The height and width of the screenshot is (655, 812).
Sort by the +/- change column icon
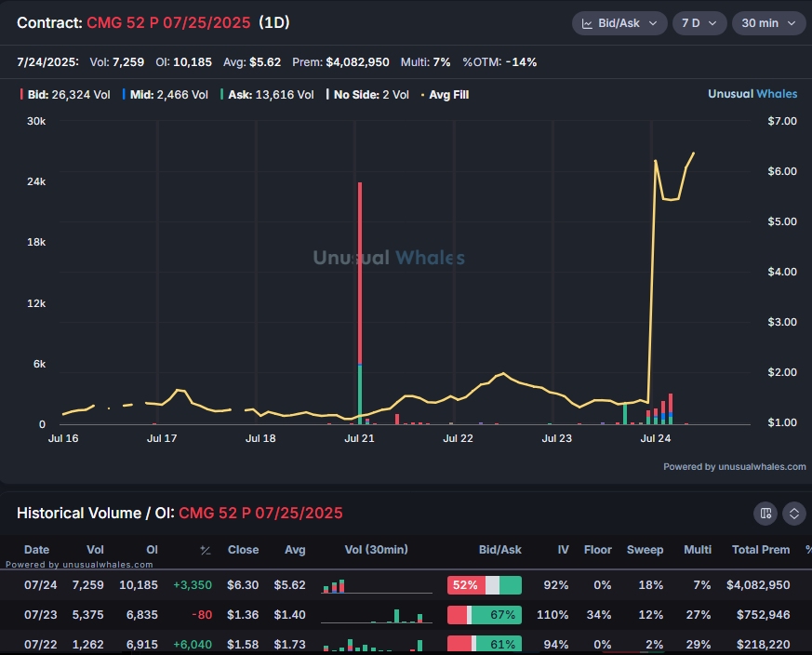[206, 550]
